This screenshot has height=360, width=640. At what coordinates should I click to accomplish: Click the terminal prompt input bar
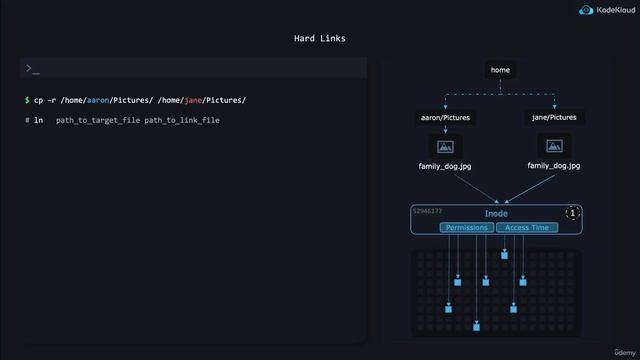tap(193, 68)
